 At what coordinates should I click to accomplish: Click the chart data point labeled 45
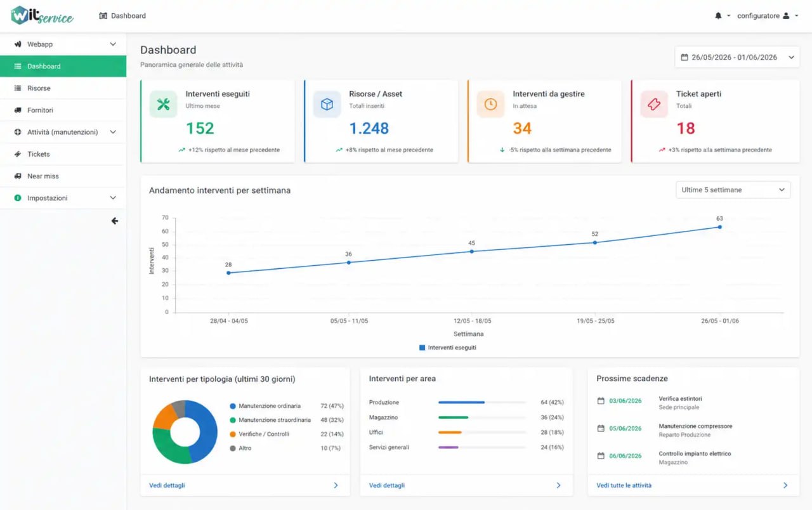(471, 251)
